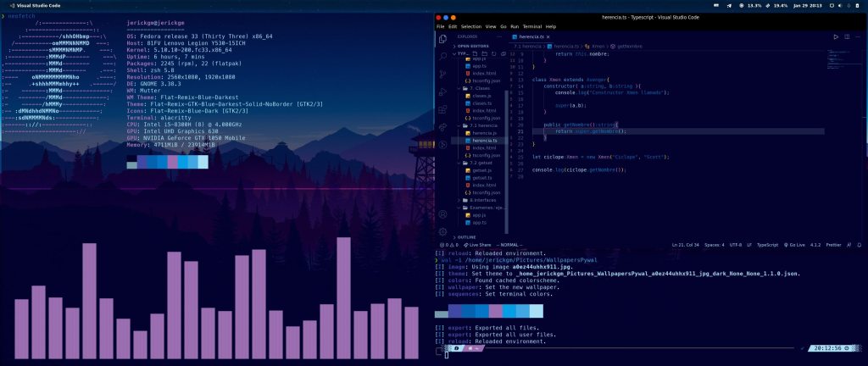Open the Search view in activity bar
The width and height of the screenshot is (868, 366).
[x=442, y=56]
